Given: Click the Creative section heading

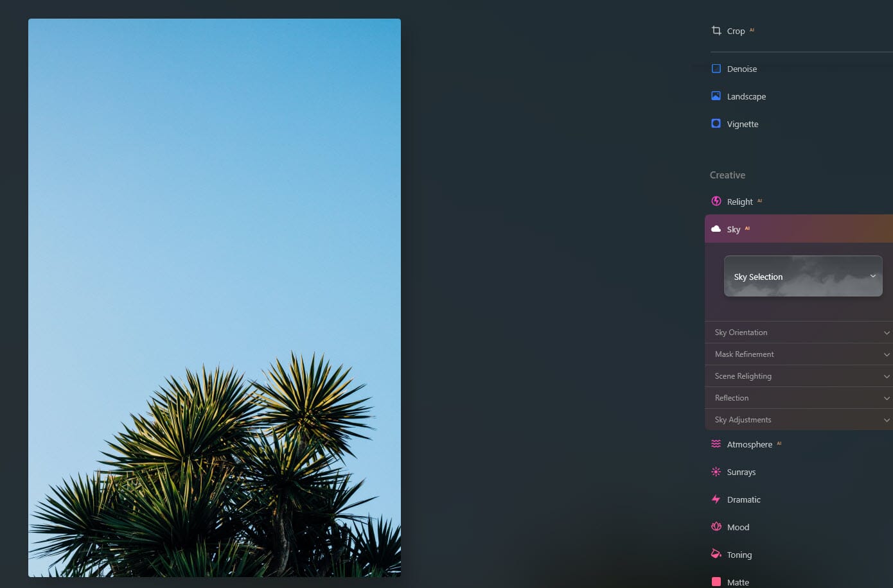Looking at the screenshot, I should (727, 175).
